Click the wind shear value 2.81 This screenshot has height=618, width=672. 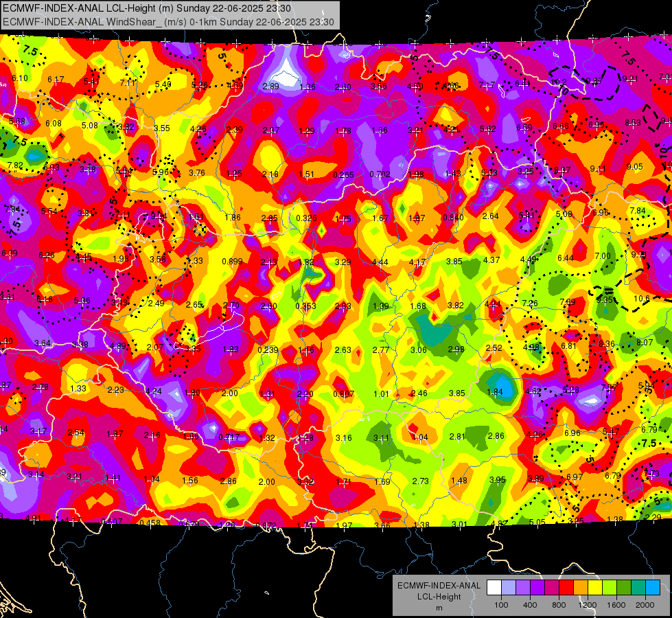pos(457,436)
